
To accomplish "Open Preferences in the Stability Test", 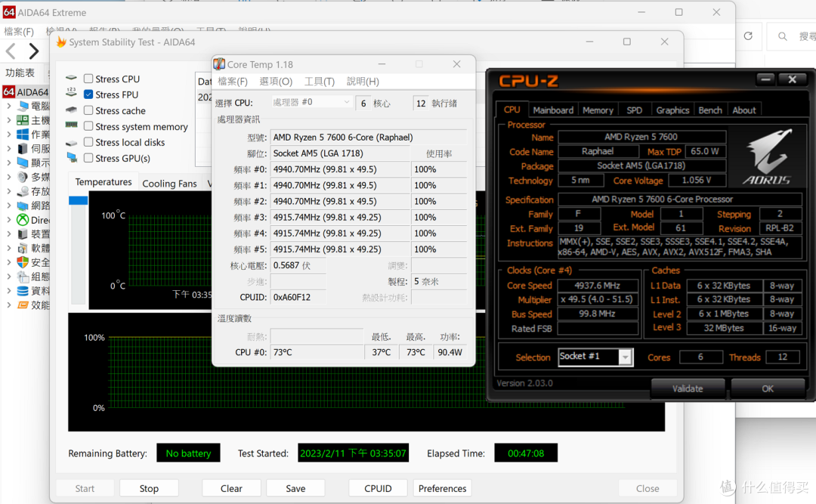I will click(442, 488).
